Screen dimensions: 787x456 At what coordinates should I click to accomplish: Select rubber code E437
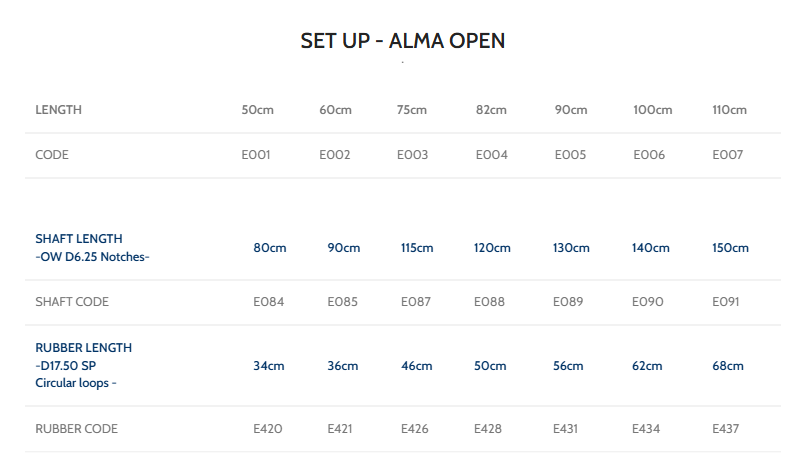726,429
